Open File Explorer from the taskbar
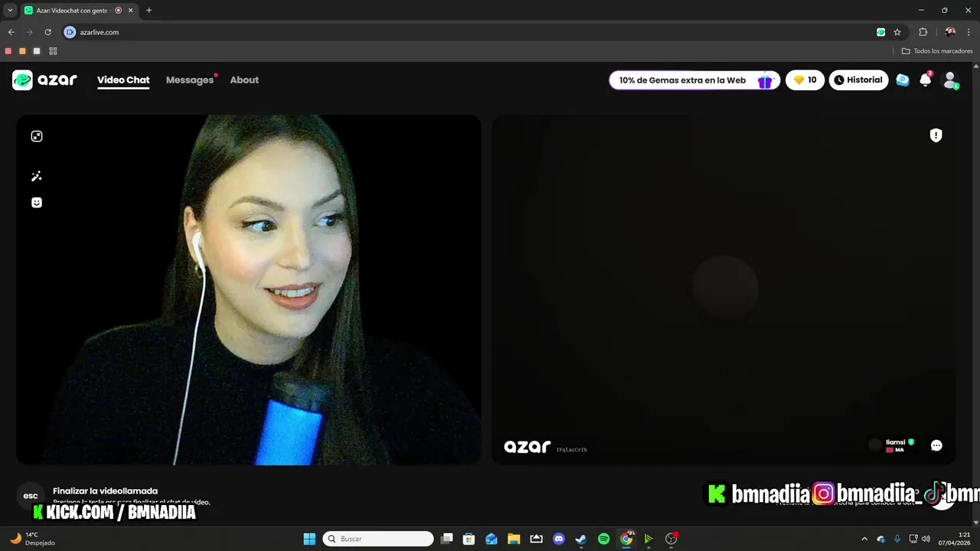 click(x=514, y=539)
